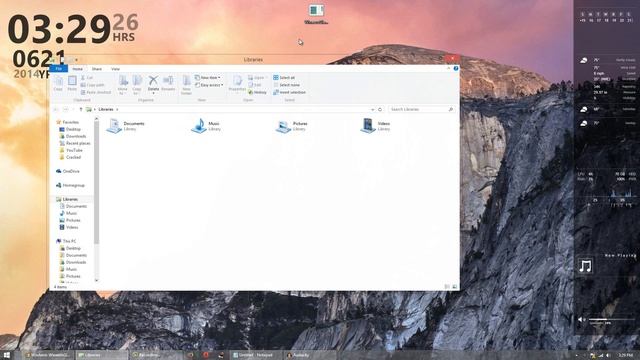Click Select none in the ribbon
Image resolution: width=640 pixels, height=360 pixels.
287,85
